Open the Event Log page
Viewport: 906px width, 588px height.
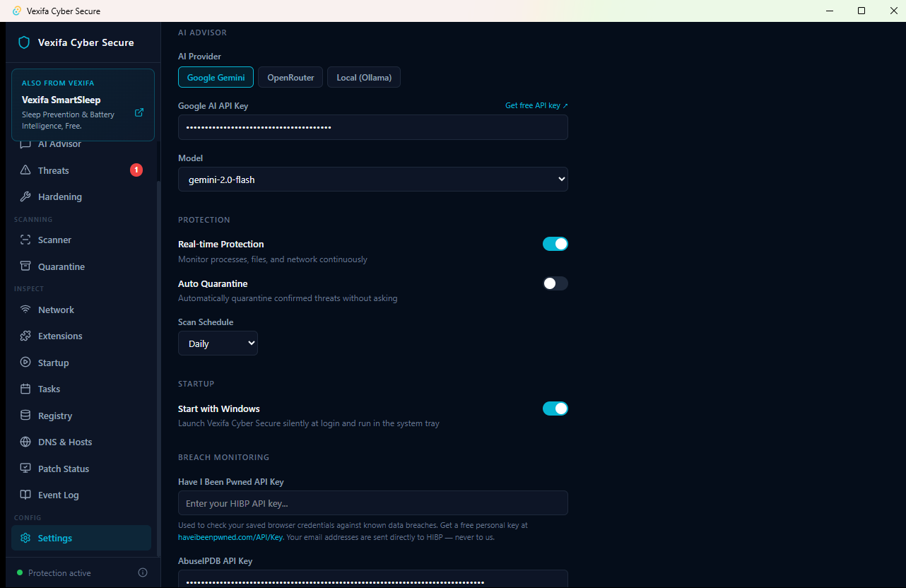pos(81,495)
